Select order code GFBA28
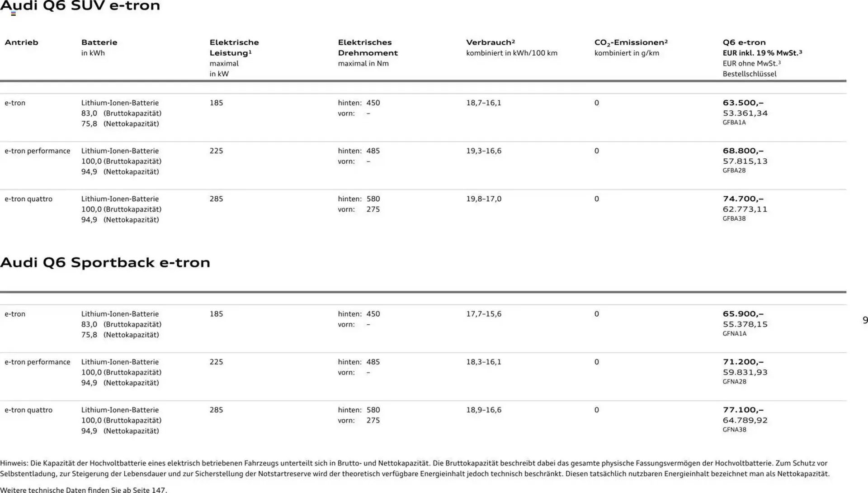Screen dimensions: 868x493 point(734,171)
